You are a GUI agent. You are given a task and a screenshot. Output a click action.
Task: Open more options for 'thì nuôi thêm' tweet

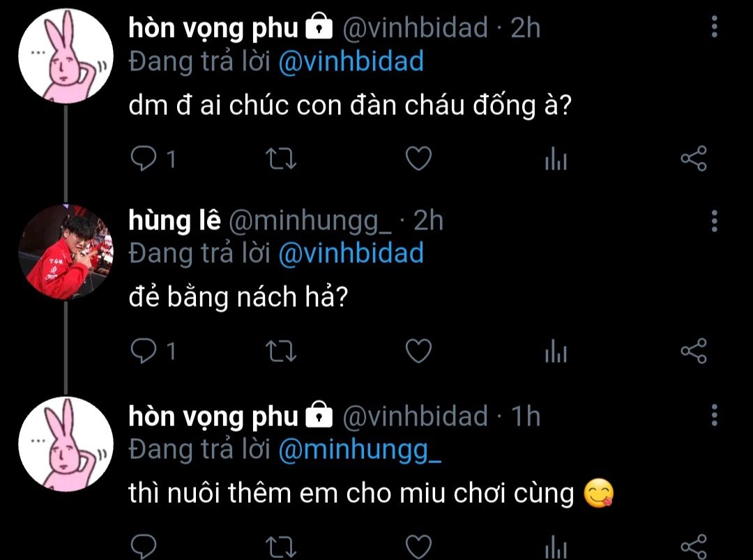point(714,415)
